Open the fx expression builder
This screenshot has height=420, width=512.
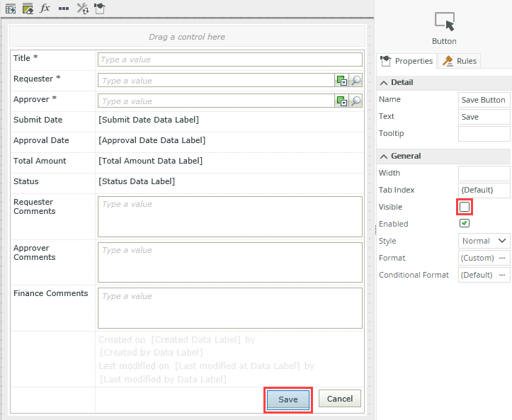(x=45, y=8)
